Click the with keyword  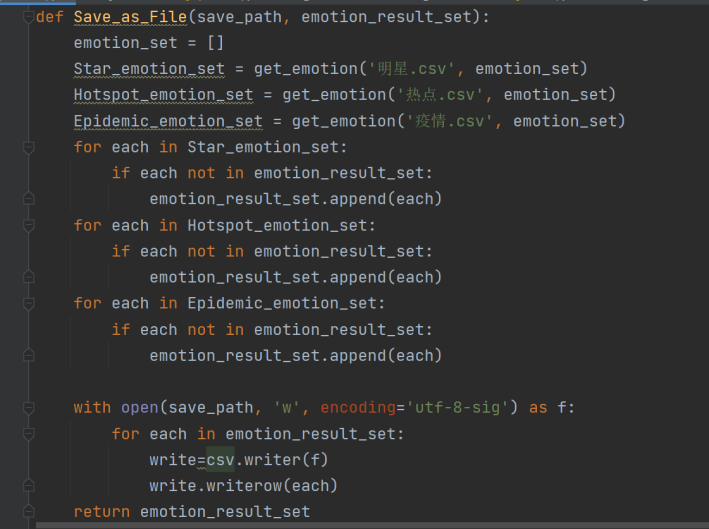click(92, 408)
